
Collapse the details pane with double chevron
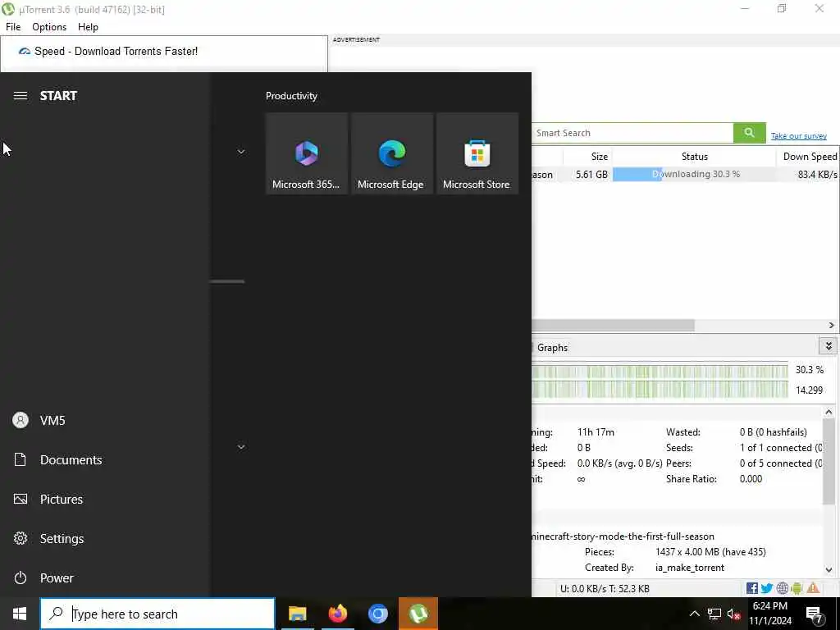click(829, 346)
